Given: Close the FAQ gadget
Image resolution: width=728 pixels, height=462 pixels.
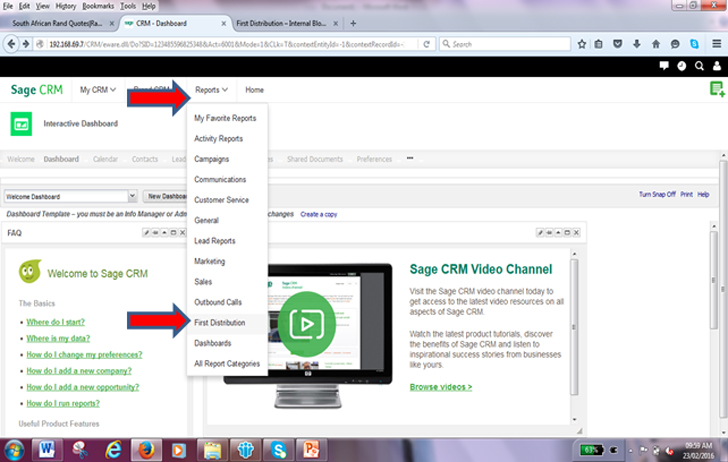Looking at the screenshot, I should (x=182, y=233).
